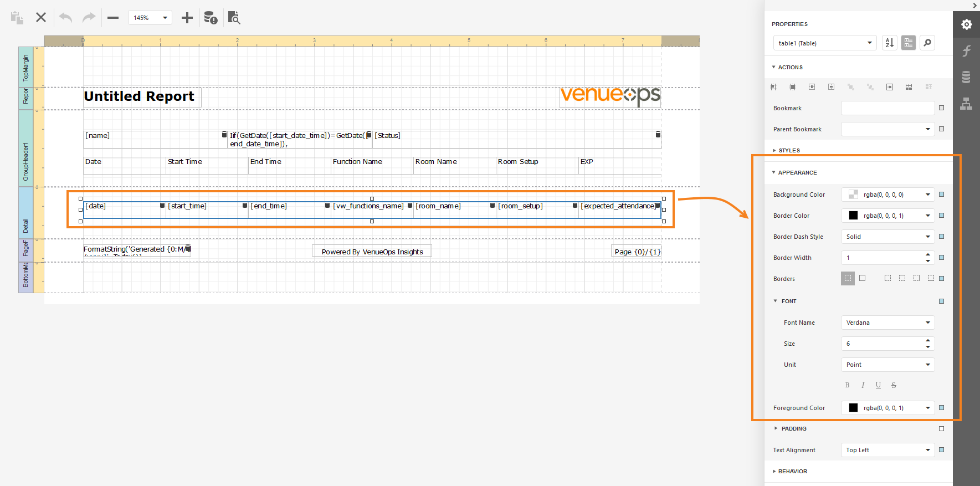Click the property search magnifier icon

(927, 43)
